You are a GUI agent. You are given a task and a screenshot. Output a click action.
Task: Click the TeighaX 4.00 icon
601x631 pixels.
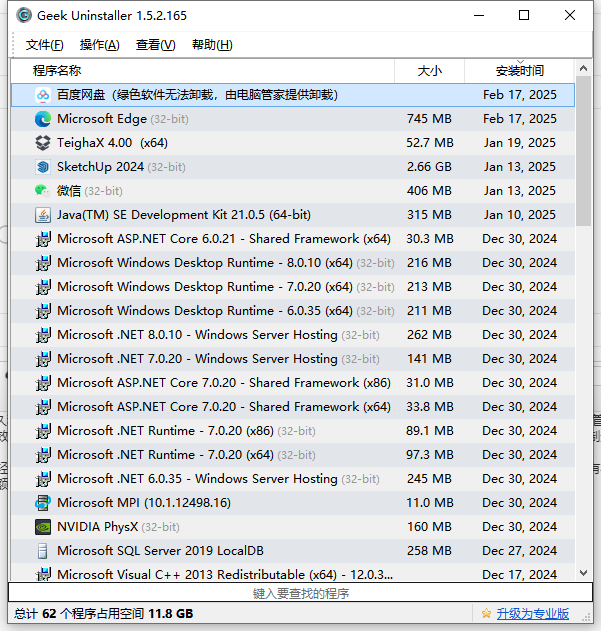(x=43, y=143)
